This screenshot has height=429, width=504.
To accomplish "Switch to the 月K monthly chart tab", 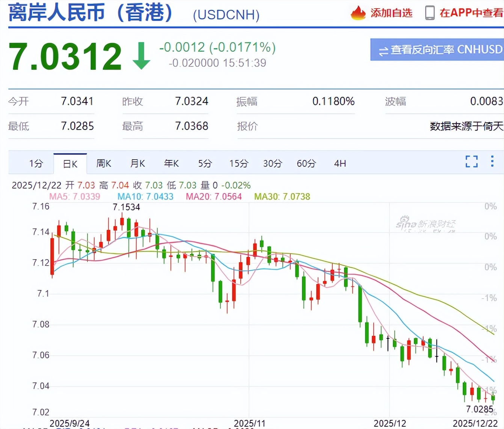I will [137, 163].
